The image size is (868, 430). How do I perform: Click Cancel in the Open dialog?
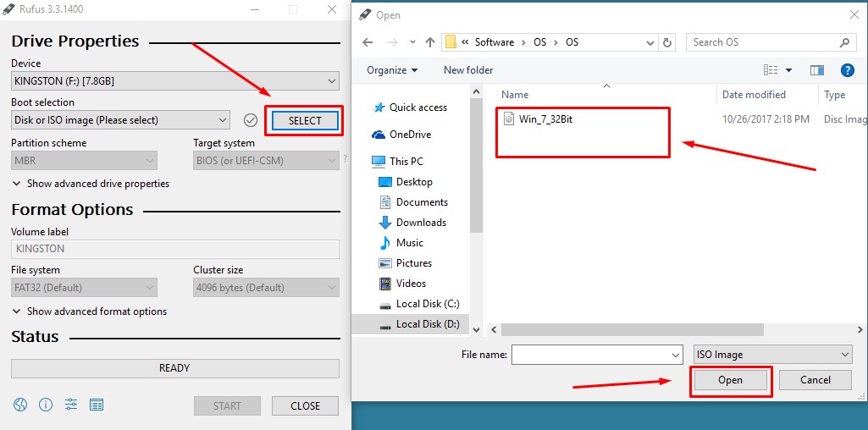click(x=815, y=380)
